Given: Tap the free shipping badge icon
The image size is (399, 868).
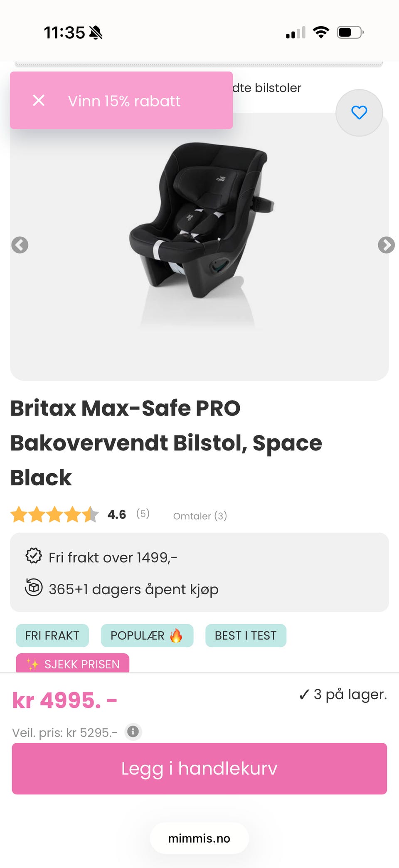Looking at the screenshot, I should pyautogui.click(x=34, y=556).
